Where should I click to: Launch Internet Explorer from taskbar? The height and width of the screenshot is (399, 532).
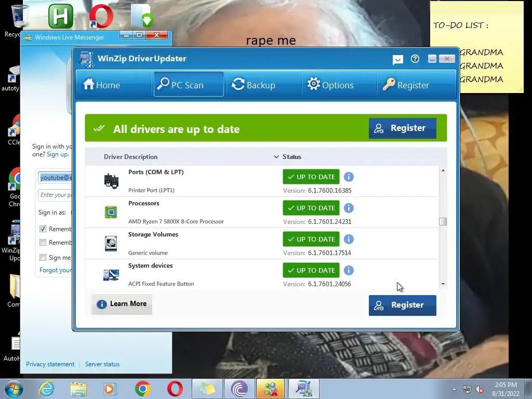(46, 389)
